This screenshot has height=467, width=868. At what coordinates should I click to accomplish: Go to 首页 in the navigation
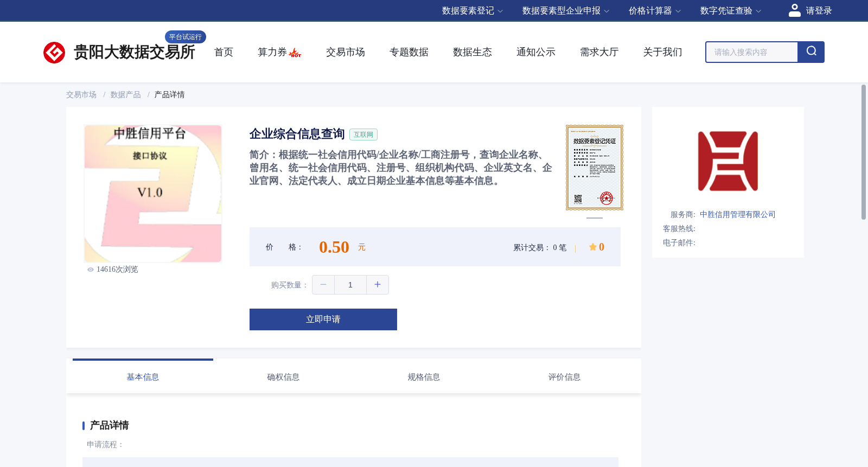click(x=224, y=52)
